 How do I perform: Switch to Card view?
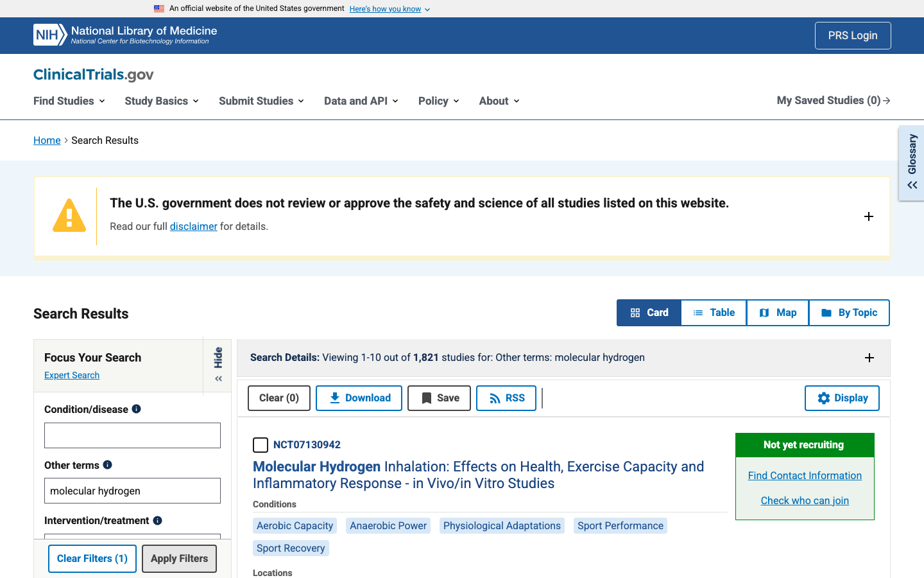pyautogui.click(x=649, y=313)
